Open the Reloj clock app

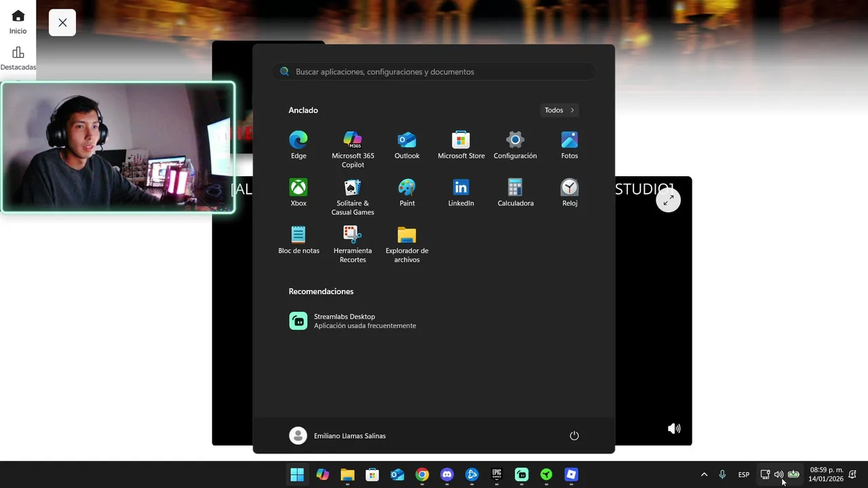570,193
